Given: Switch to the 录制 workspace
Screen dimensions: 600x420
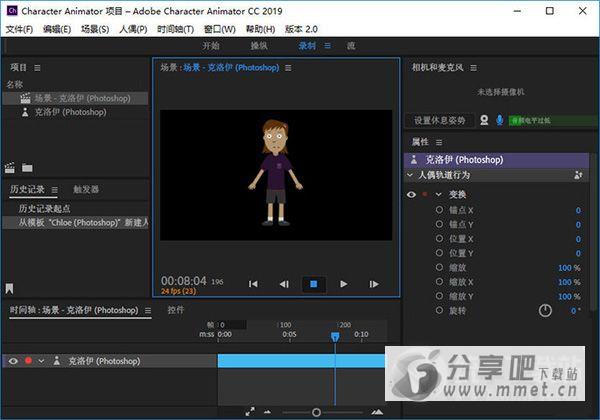Looking at the screenshot, I should point(307,46).
